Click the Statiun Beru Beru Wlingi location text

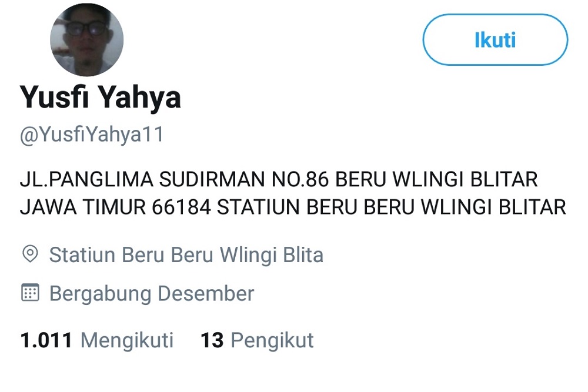186,255
